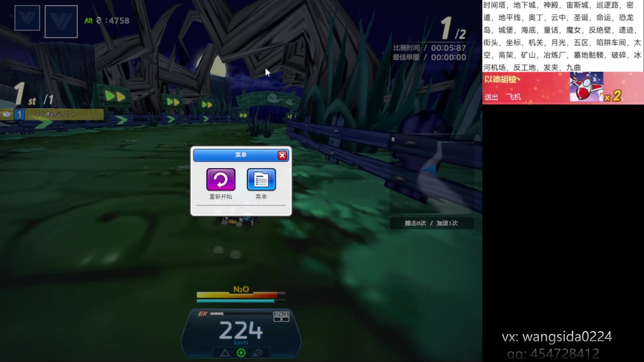Click the 重新开始 text label
The width and height of the screenshot is (644, 362).
(x=221, y=197)
